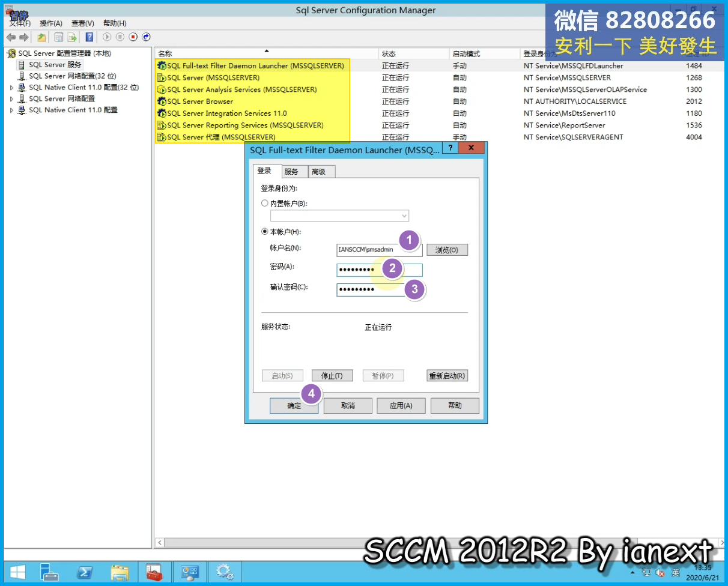Click the network icon in system tray
The image size is (728, 586).
[x=646, y=572]
